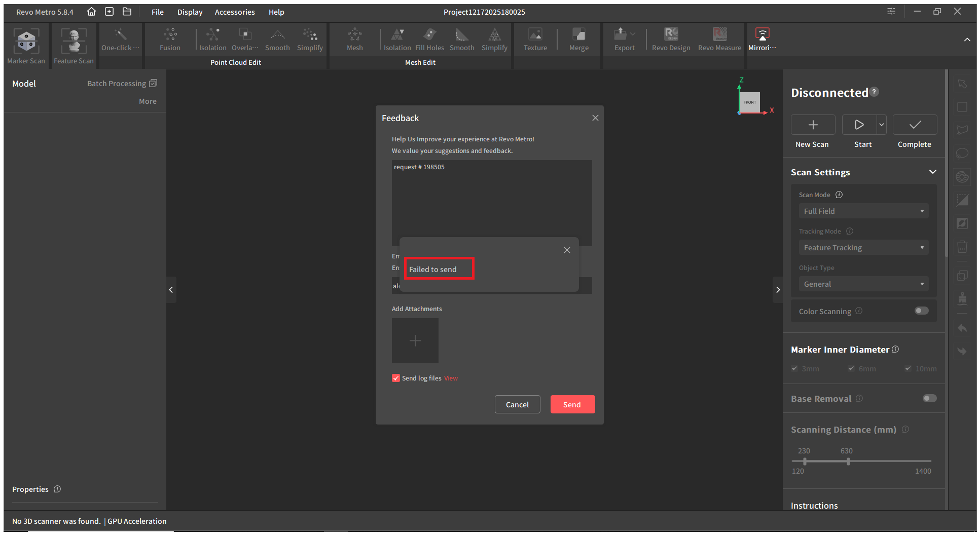Turn on the Base Removal toggle
The height and width of the screenshot is (536, 980).
coord(929,399)
